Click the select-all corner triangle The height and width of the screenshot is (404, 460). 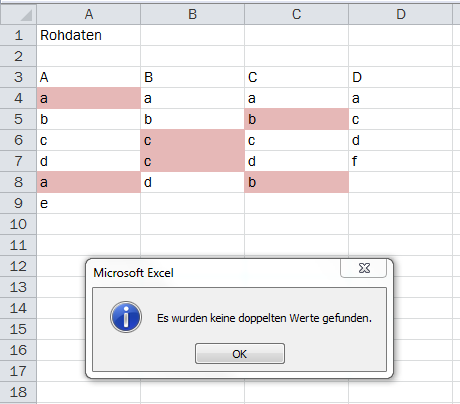pos(18,15)
